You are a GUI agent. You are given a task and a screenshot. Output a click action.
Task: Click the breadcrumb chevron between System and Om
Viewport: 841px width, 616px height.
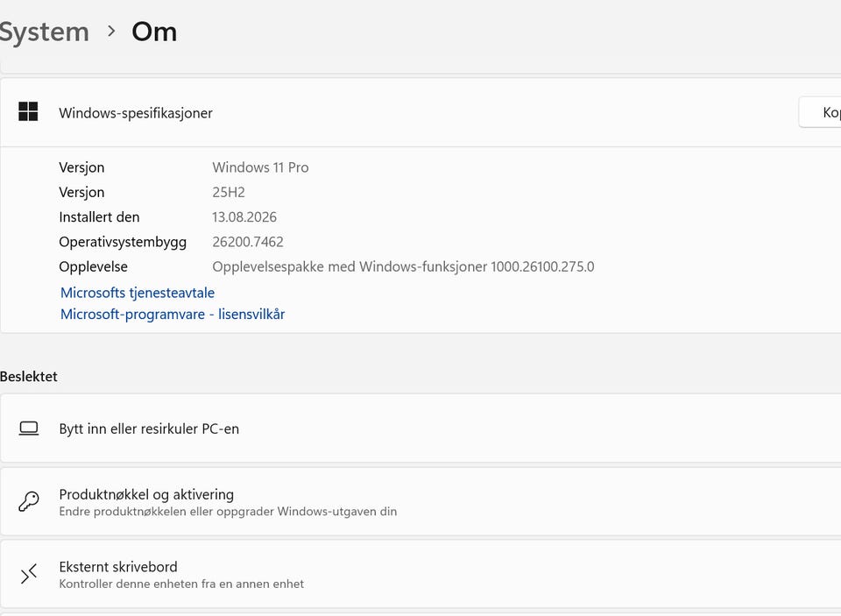pyautogui.click(x=111, y=32)
